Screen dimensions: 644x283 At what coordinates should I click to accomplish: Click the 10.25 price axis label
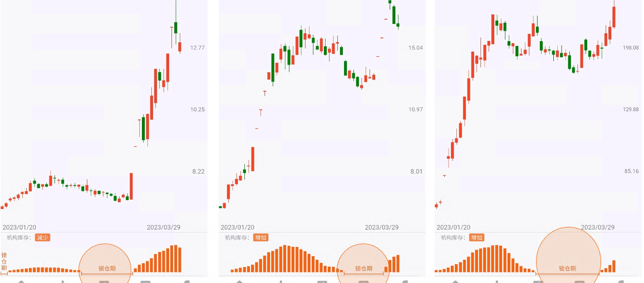click(198, 110)
